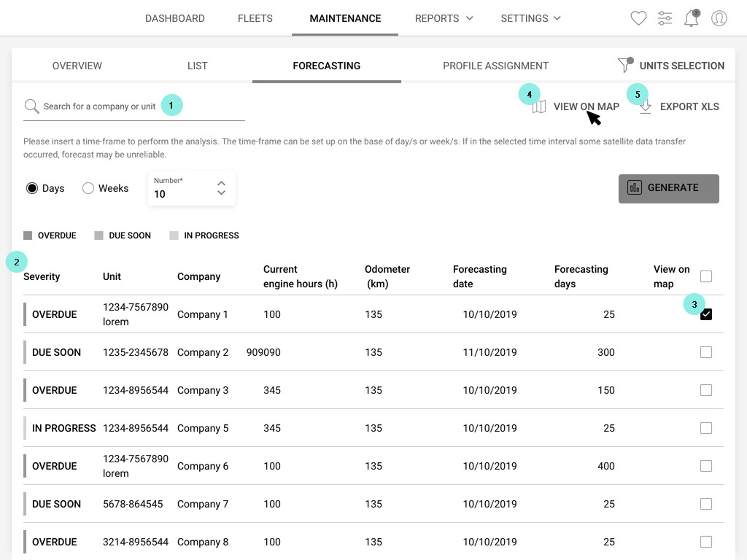Click forecasting days value 400
The width and height of the screenshot is (747, 560).
point(606,466)
